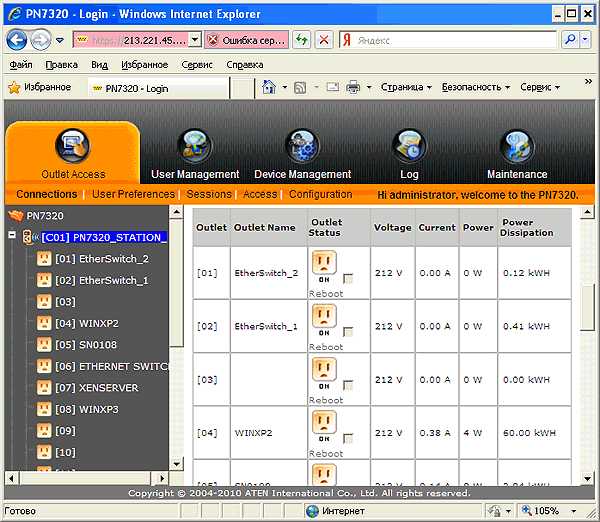Open the User Management icon
This screenshot has width=600, height=522.
coord(195,147)
